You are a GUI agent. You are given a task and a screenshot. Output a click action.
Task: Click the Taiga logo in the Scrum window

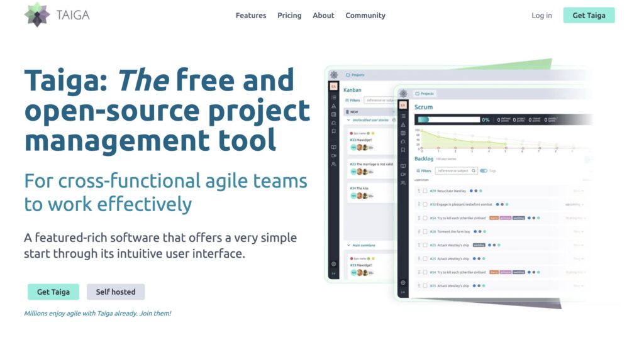pyautogui.click(x=403, y=94)
